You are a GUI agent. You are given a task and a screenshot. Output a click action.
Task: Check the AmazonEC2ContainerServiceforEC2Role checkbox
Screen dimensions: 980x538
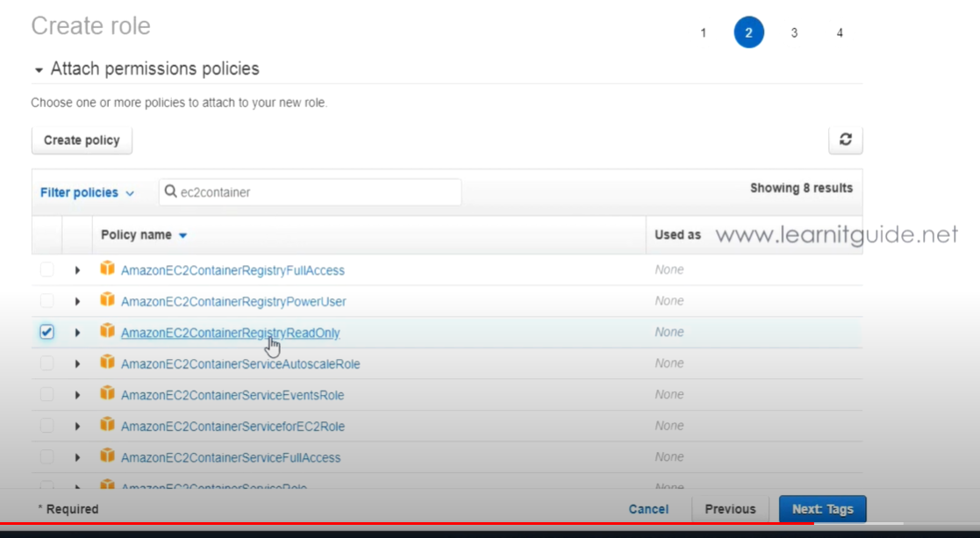point(46,426)
